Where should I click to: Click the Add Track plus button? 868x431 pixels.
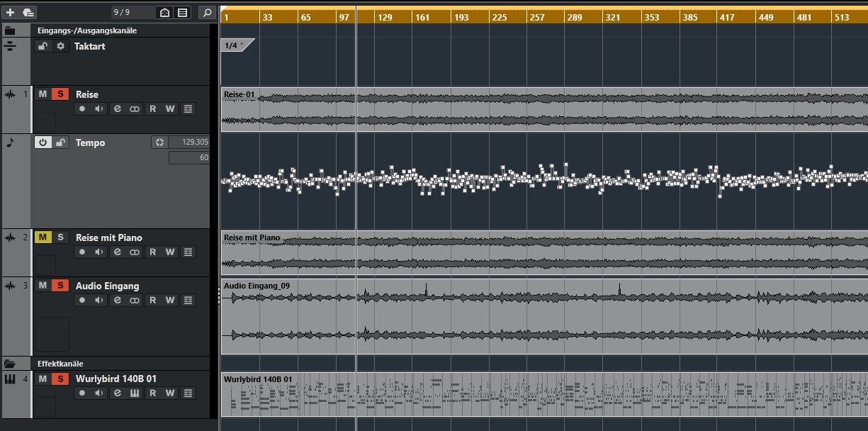10,12
